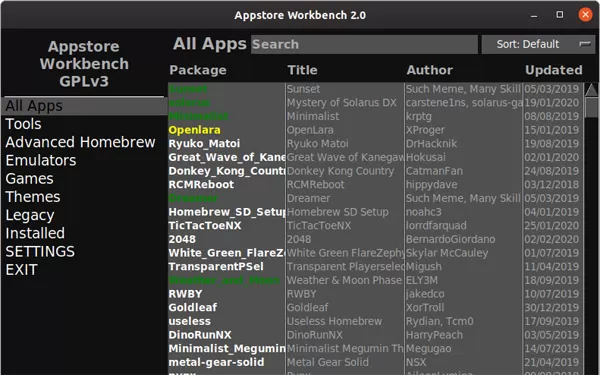
Task: Click the Dreamer title cell
Action: click(308, 199)
